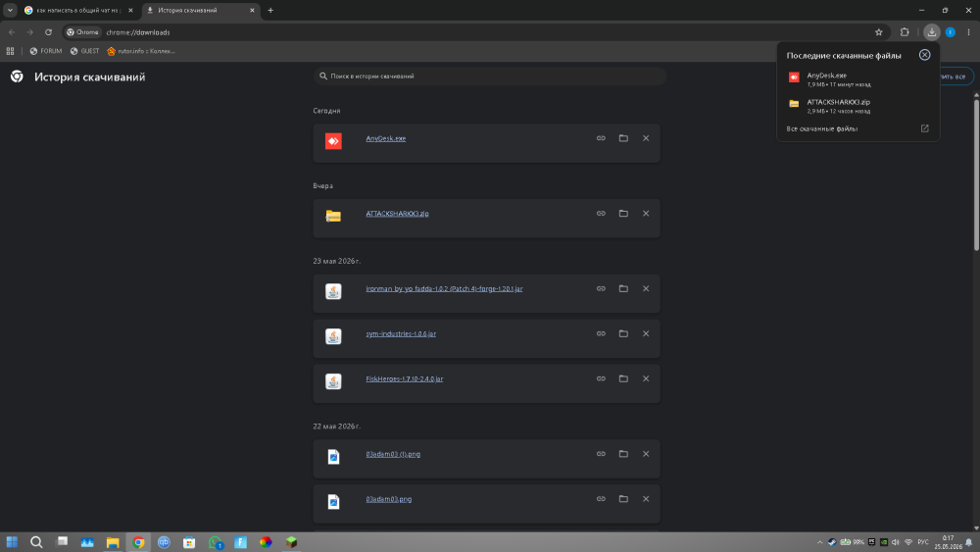Reload the downloads page
Screen dimensions: 980x552
click(x=48, y=32)
